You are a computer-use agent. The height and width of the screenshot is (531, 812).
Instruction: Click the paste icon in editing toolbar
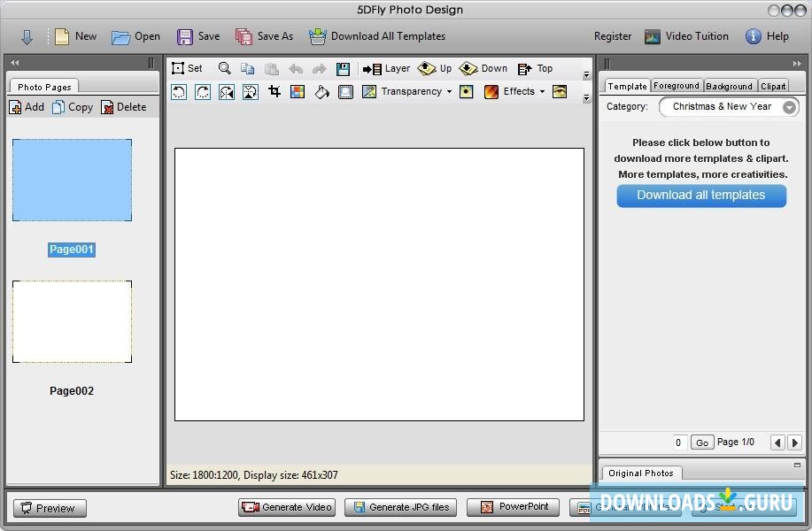[x=271, y=68]
